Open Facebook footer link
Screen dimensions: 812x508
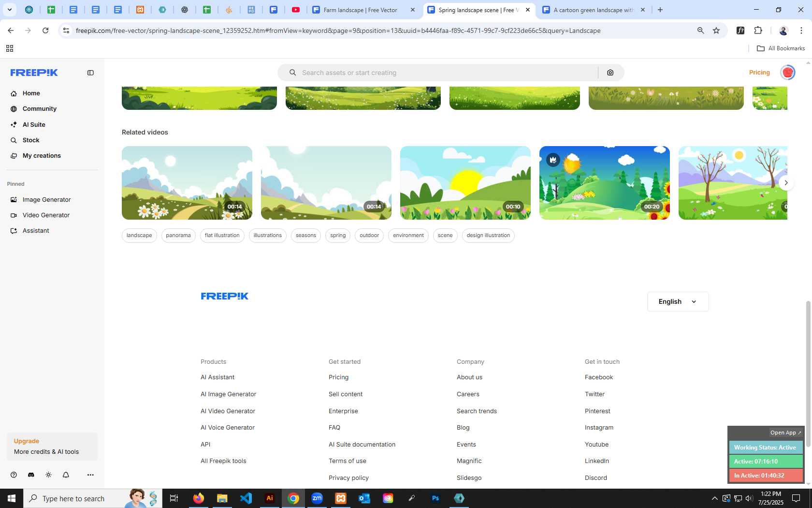tap(599, 377)
